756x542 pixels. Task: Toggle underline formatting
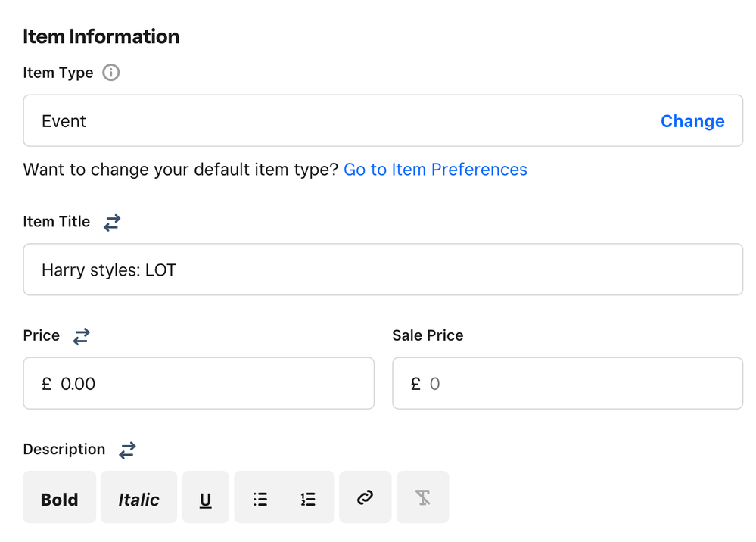tap(205, 499)
